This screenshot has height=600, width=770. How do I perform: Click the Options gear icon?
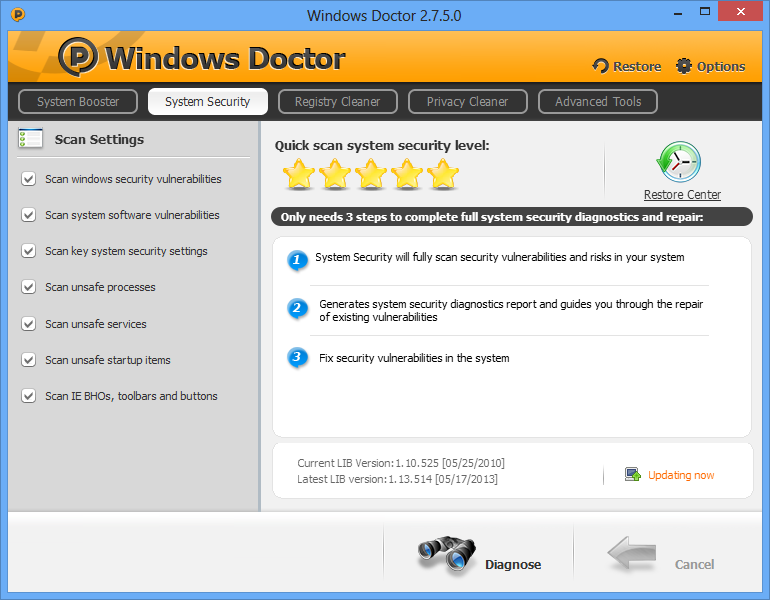pyautogui.click(x=684, y=66)
